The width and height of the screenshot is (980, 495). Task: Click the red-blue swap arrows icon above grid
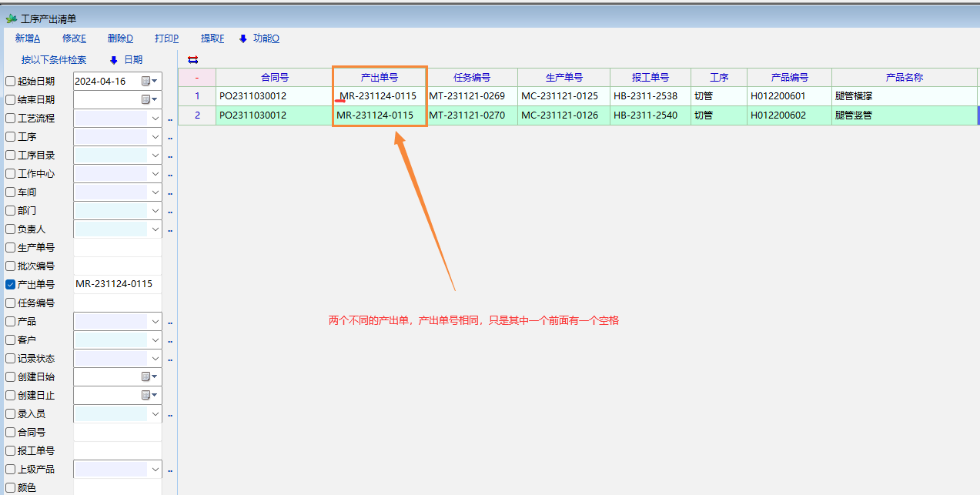pyautogui.click(x=192, y=59)
